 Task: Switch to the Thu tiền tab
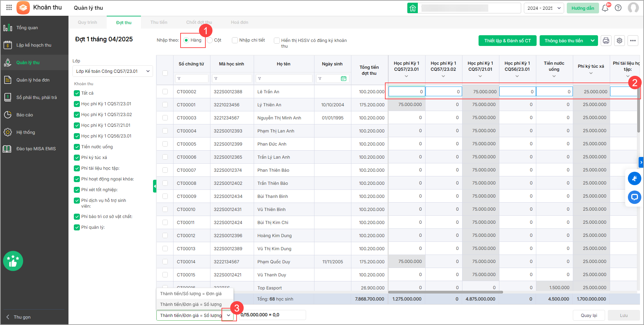(x=159, y=22)
